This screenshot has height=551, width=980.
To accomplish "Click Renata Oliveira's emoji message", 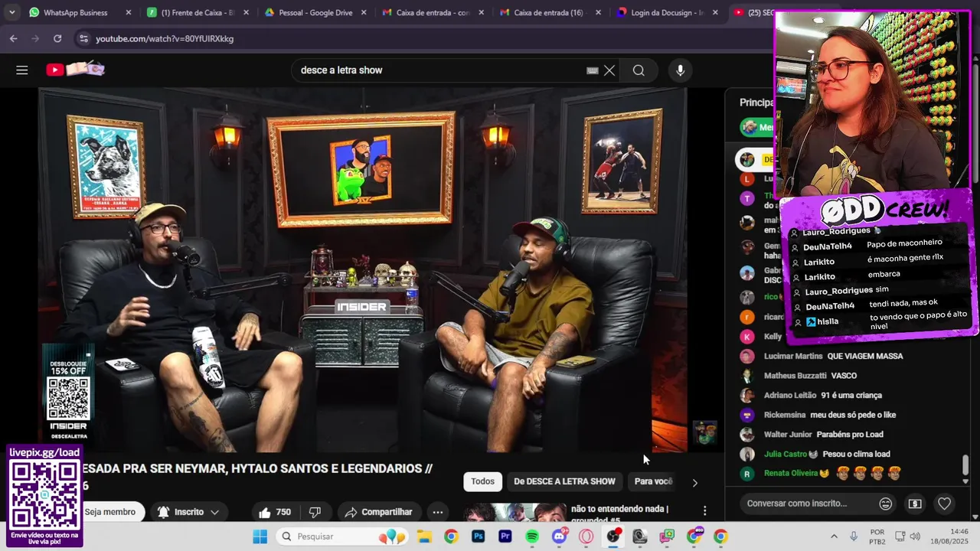I will [868, 473].
